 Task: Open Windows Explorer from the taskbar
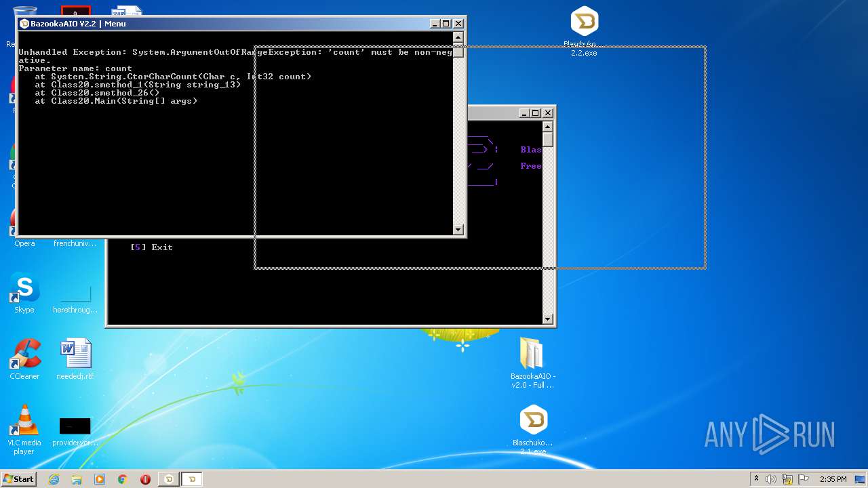pyautogui.click(x=77, y=479)
